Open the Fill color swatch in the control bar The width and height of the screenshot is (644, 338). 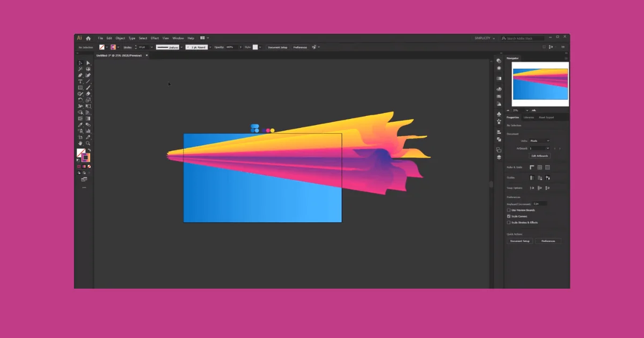101,47
